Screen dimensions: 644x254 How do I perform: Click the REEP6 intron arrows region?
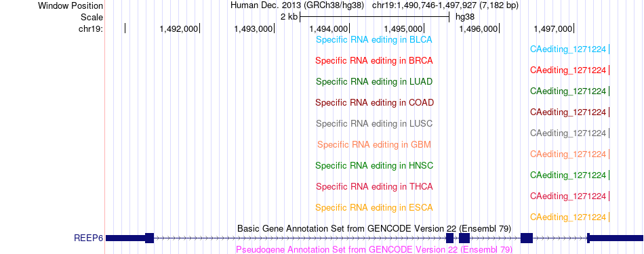[x=300, y=238]
